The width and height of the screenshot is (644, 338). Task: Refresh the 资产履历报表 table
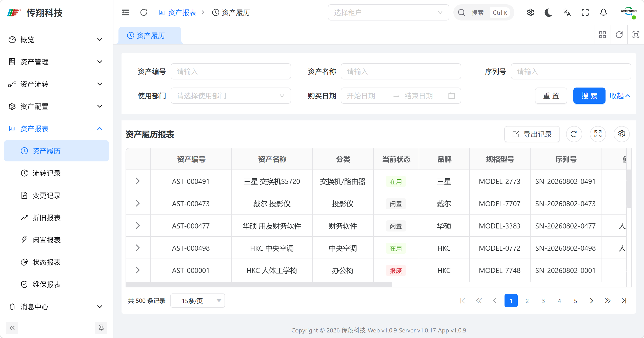(574, 134)
